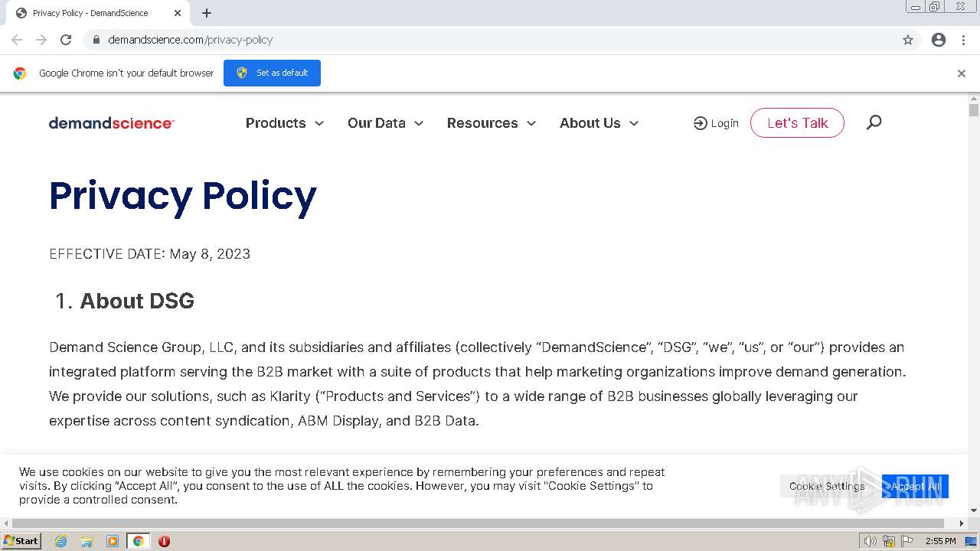Viewport: 980px width, 551px height.
Task: Open the Windows Start menu
Action: click(21, 541)
